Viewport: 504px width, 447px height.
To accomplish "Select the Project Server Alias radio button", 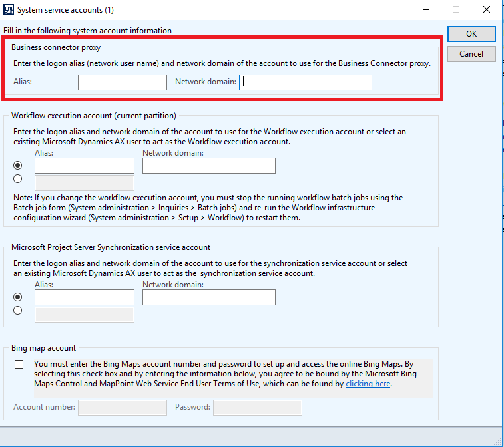I will click(18, 297).
